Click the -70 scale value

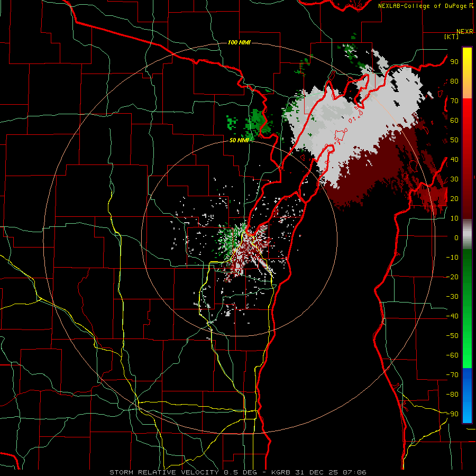pos(452,375)
